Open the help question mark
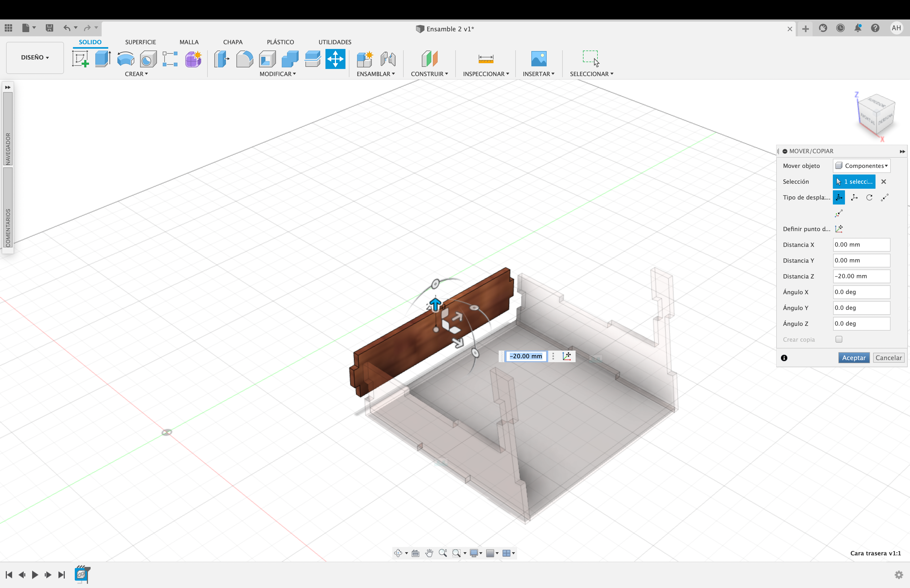The image size is (910, 588). click(875, 28)
